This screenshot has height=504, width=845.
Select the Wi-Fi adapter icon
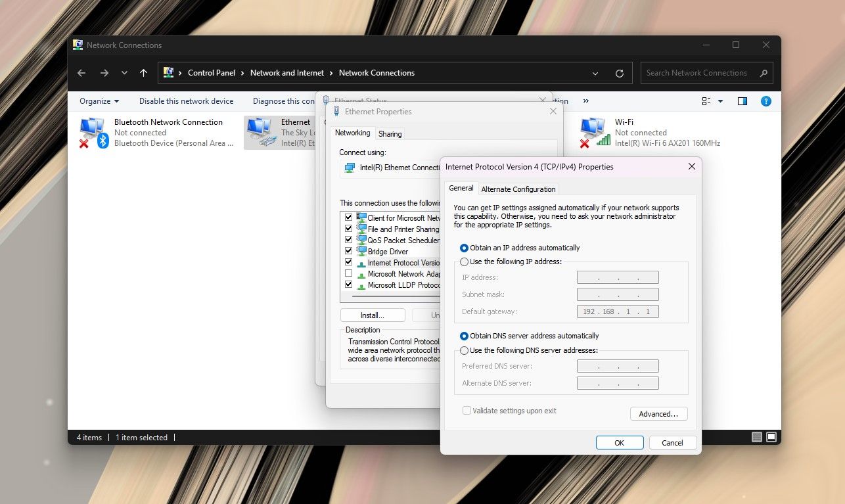pos(592,129)
